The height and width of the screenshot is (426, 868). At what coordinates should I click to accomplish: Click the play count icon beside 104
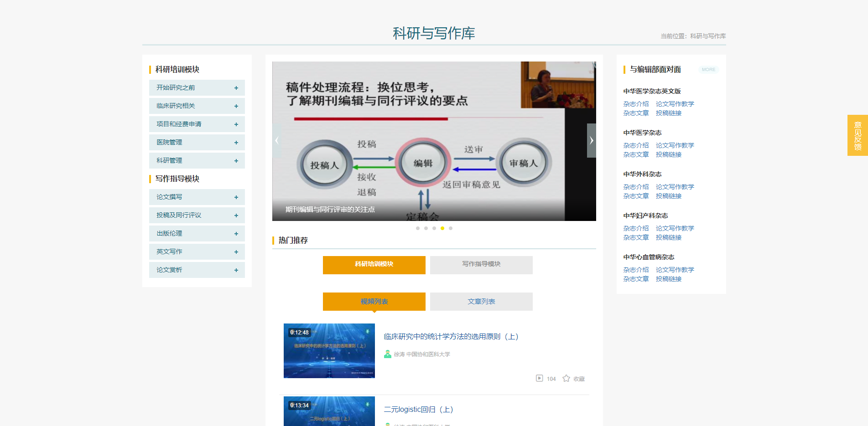tap(539, 378)
